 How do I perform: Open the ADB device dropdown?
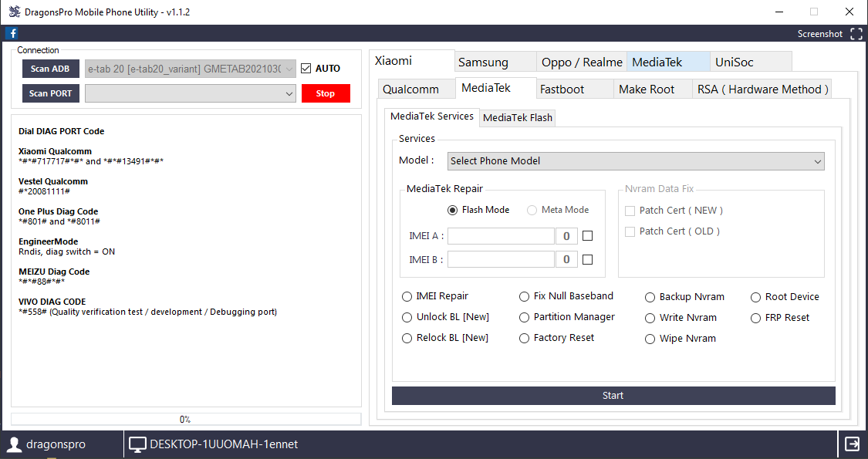tap(191, 69)
